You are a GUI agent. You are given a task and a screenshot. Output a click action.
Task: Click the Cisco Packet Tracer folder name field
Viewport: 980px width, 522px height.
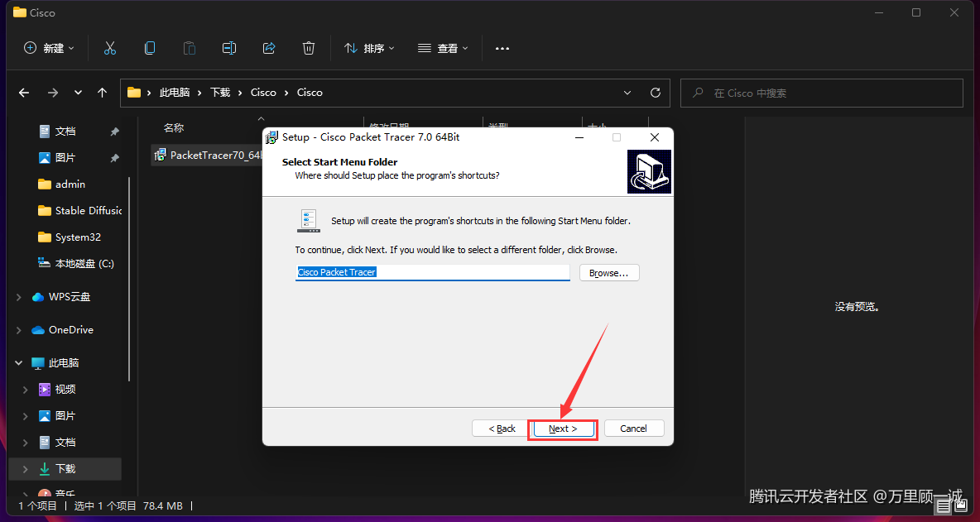433,272
